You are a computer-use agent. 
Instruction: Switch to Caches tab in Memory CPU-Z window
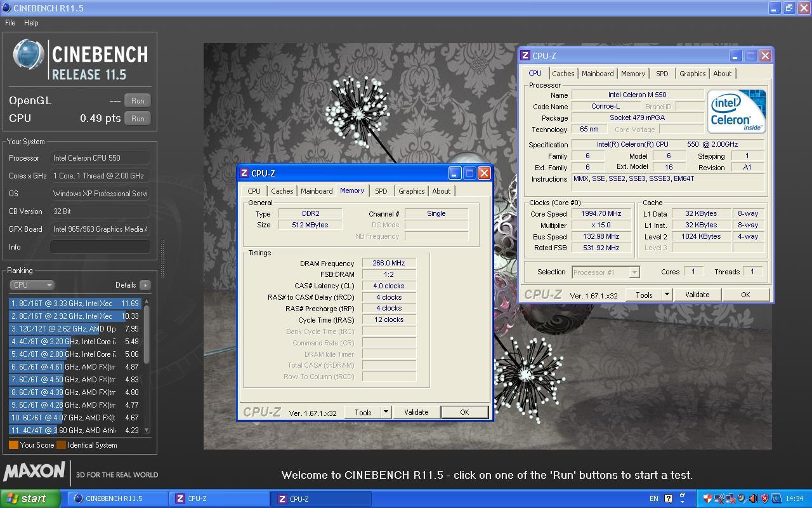point(282,191)
